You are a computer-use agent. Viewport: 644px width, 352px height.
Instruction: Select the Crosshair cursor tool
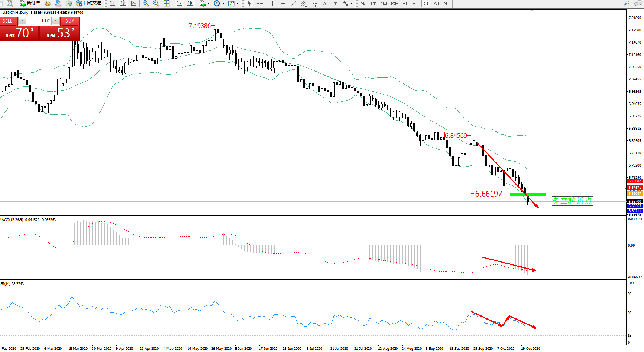click(x=260, y=3)
